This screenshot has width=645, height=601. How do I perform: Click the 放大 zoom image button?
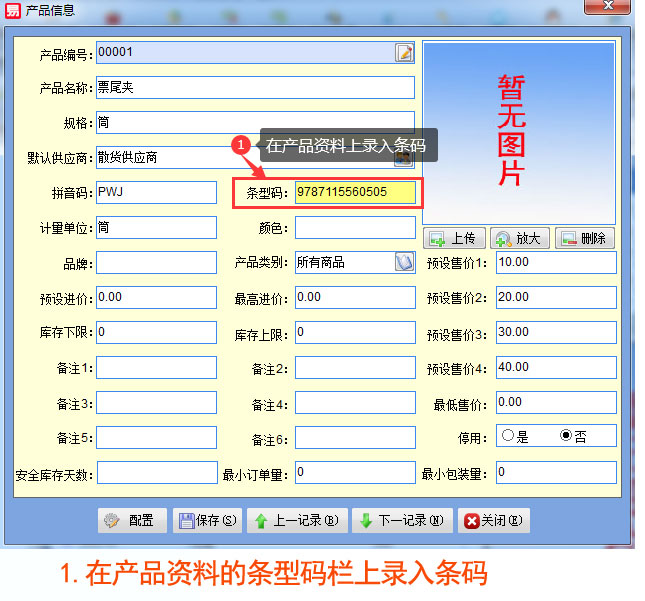click(x=519, y=238)
